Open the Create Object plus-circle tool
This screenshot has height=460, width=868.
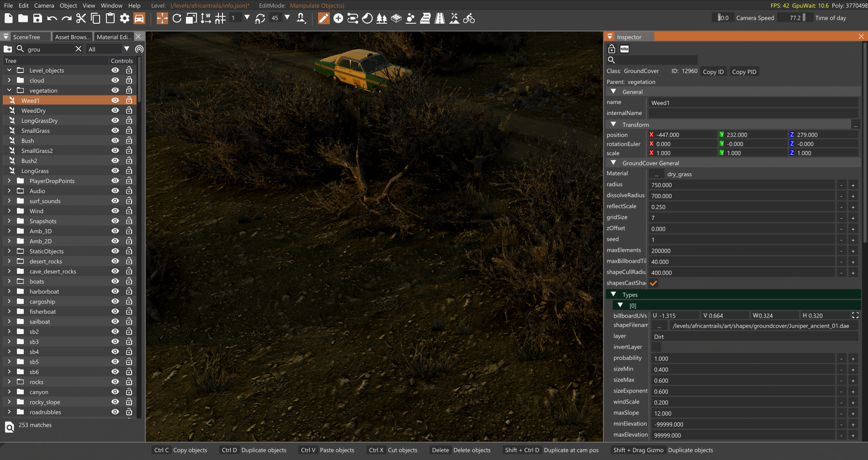pyautogui.click(x=338, y=18)
